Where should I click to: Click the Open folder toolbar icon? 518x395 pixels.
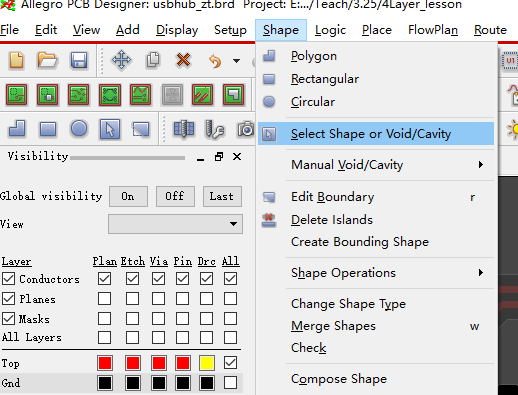[x=47, y=60]
